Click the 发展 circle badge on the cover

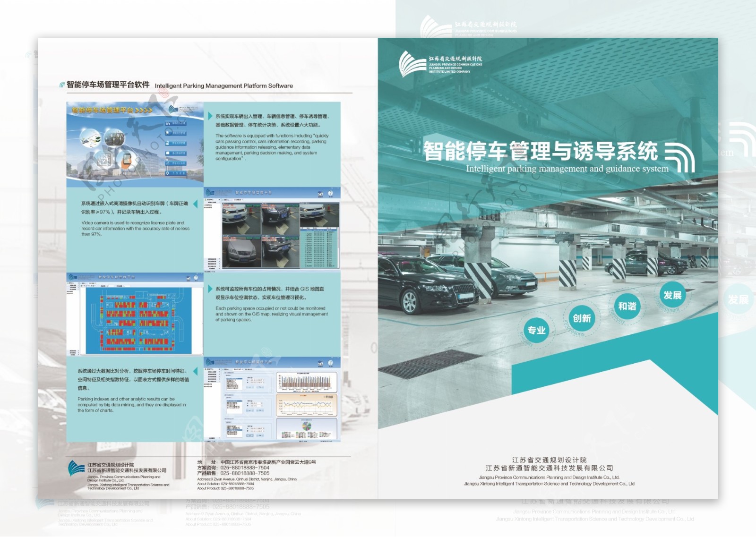672,295
